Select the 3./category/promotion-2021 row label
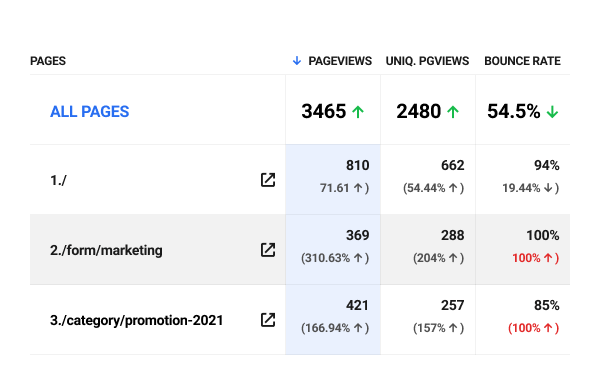Viewport: 600px width, 385px height. coord(136,320)
